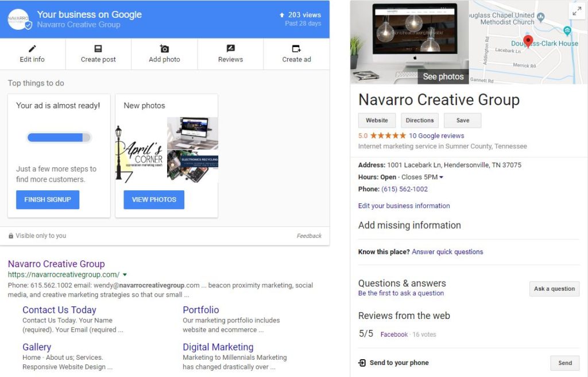Viewport: 588px width, 377px height.
Task: Click the Create post icon
Action: tap(98, 48)
